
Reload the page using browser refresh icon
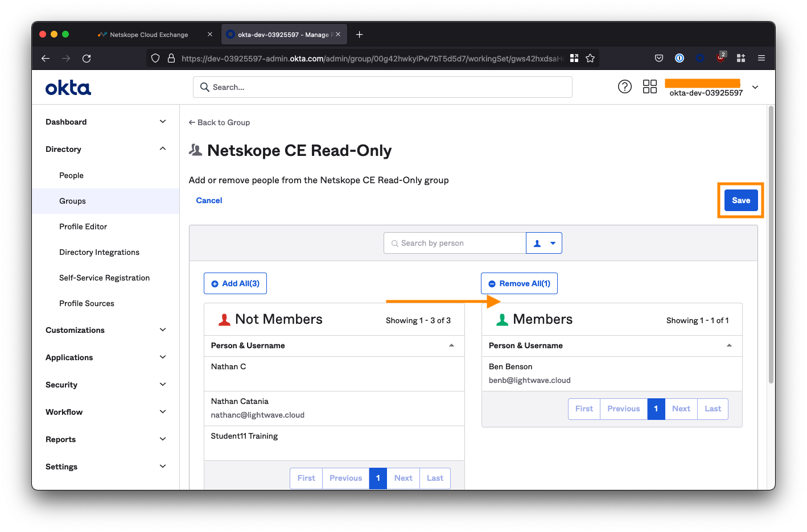(x=87, y=58)
